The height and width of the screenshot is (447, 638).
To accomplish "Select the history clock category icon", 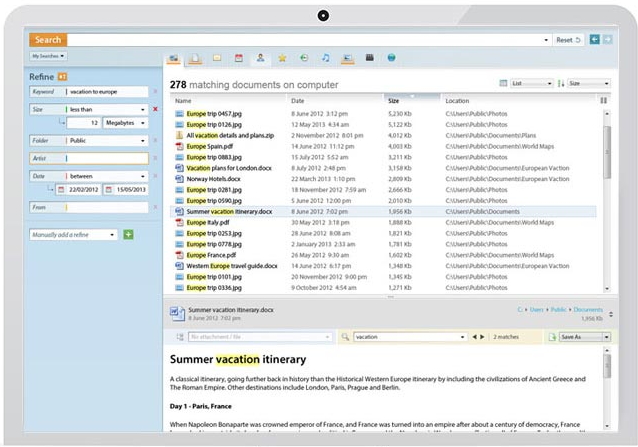I will pos(304,58).
